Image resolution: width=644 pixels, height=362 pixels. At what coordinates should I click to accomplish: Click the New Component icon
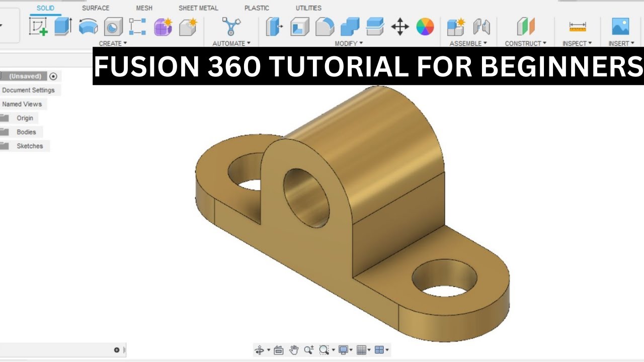pos(456,27)
